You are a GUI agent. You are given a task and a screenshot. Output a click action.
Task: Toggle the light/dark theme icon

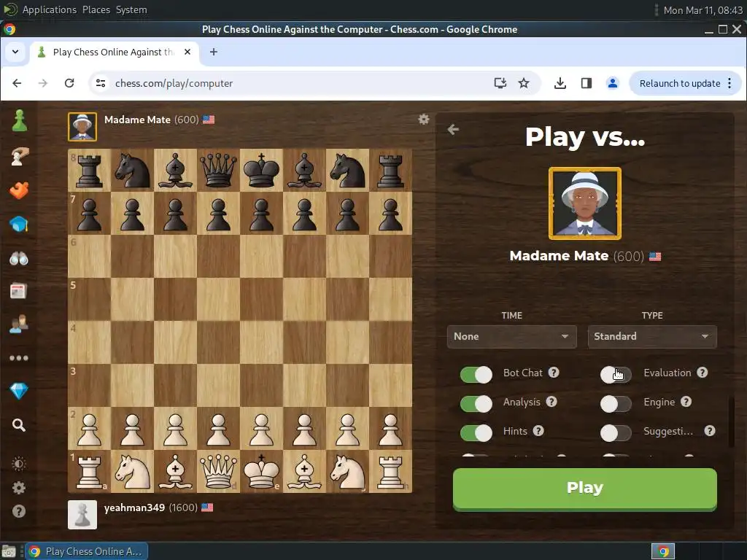tap(18, 463)
